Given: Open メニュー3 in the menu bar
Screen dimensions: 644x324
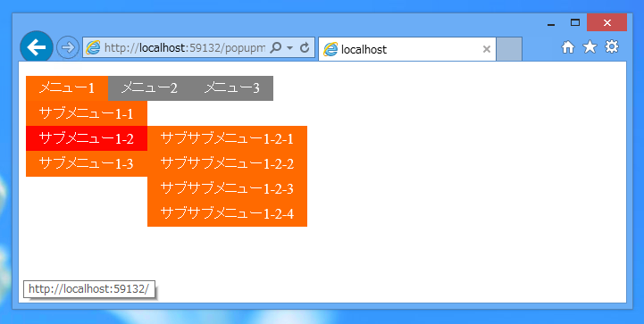Looking at the screenshot, I should 232,87.
